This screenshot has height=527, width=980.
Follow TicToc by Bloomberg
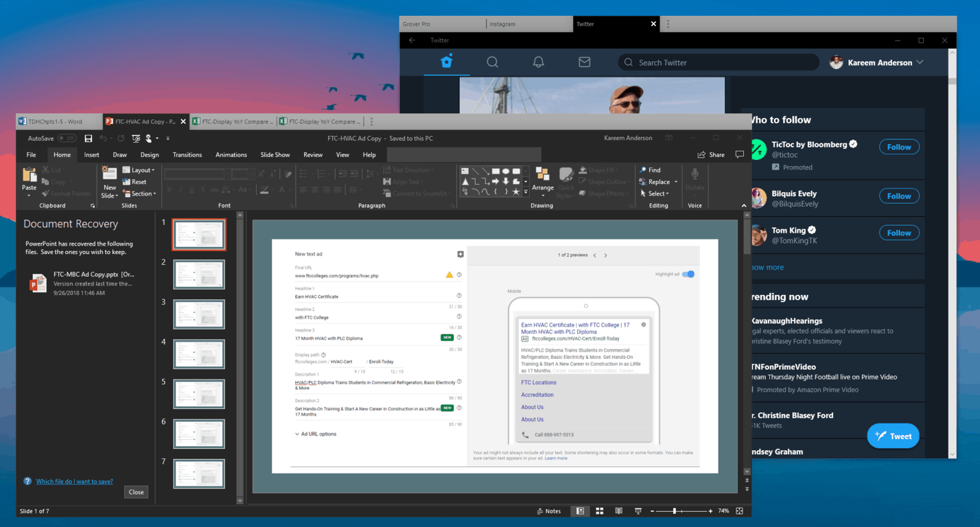point(899,147)
